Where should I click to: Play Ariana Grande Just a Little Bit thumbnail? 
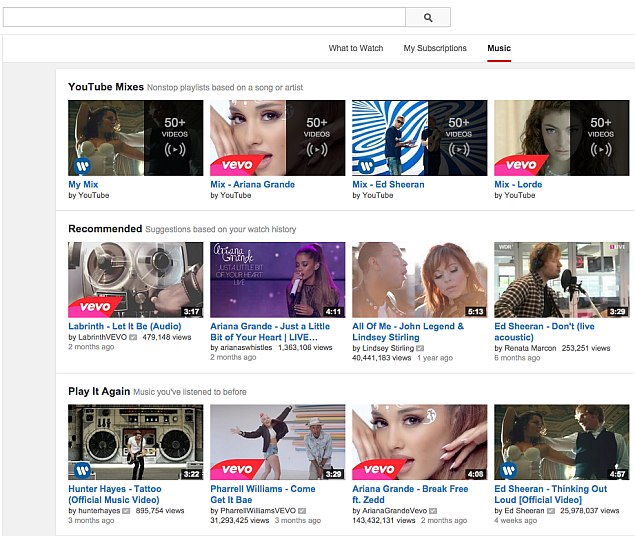tap(277, 279)
